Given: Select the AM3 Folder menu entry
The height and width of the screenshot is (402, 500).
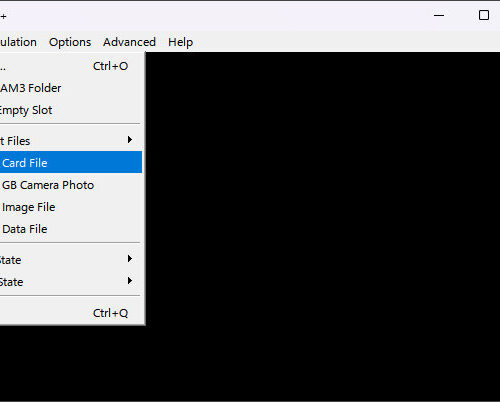Looking at the screenshot, I should pos(70,88).
